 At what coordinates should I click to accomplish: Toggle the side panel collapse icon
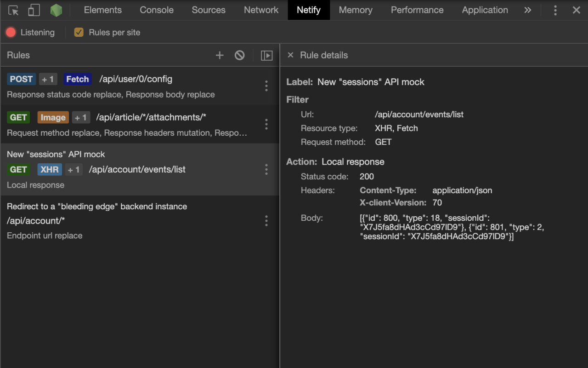[x=266, y=55]
